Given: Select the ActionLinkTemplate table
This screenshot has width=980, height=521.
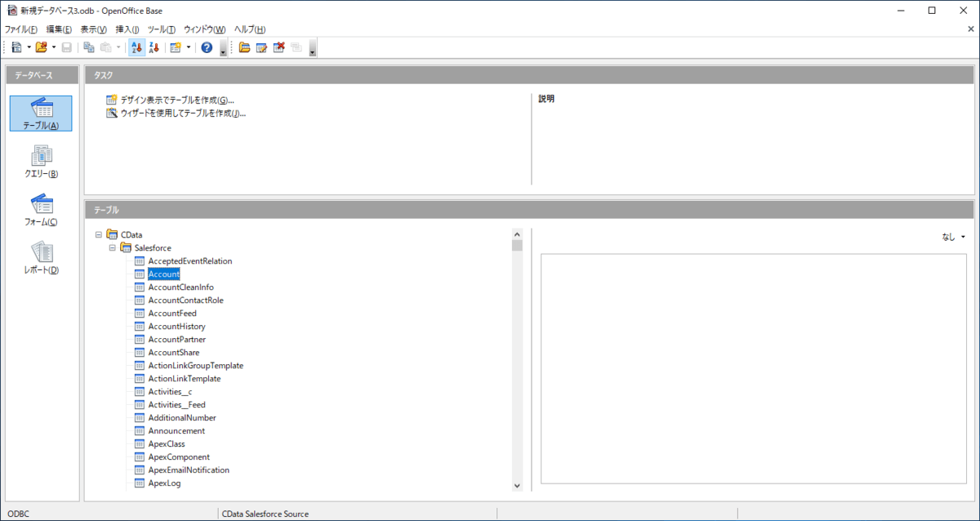Looking at the screenshot, I should [x=184, y=378].
